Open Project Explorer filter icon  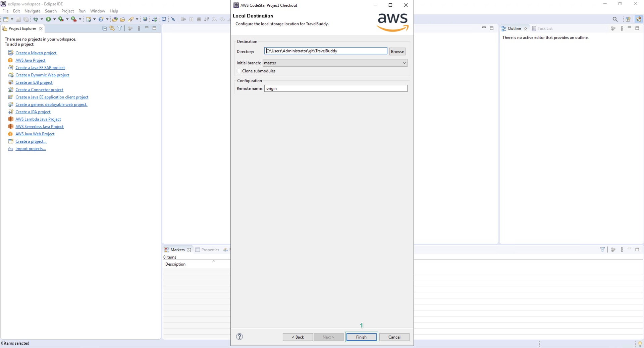coord(120,28)
